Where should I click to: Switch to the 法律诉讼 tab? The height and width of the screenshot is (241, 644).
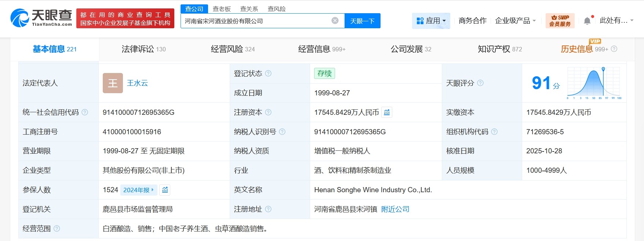point(143,49)
